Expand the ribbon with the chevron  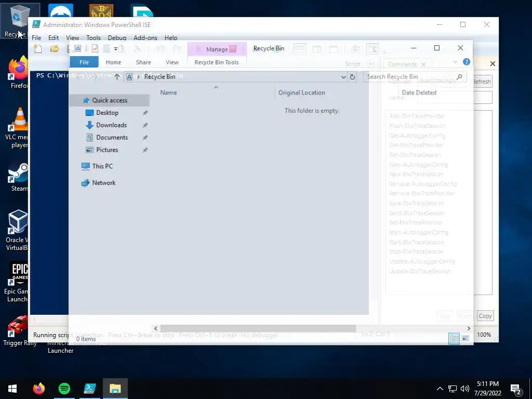coord(455,62)
